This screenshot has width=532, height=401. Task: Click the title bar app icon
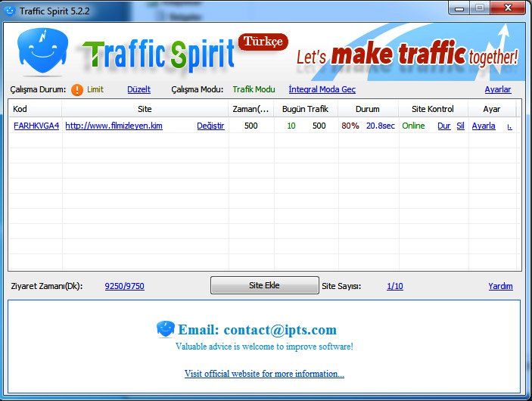(x=10, y=11)
